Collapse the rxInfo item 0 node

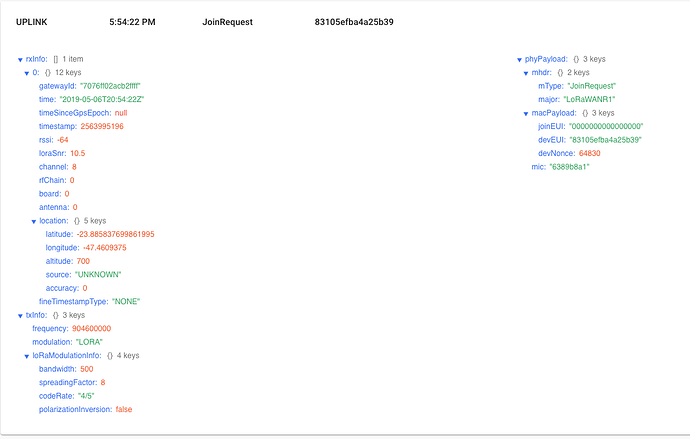click(x=26, y=73)
